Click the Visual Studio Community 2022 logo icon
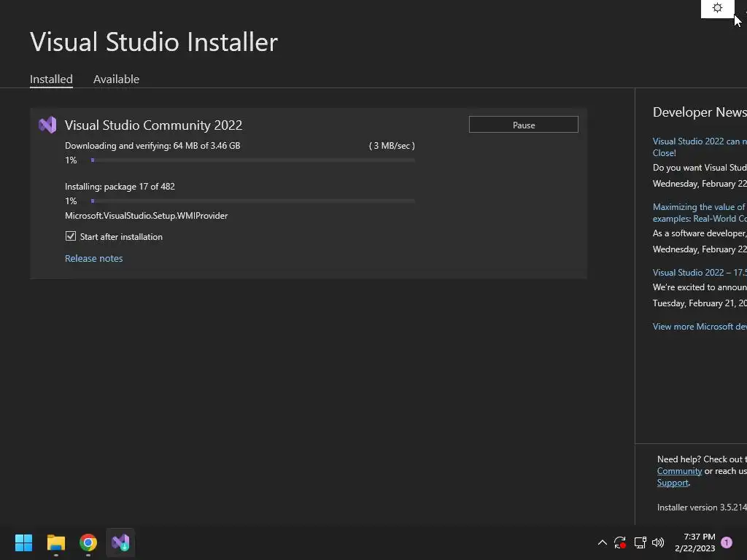 point(47,125)
